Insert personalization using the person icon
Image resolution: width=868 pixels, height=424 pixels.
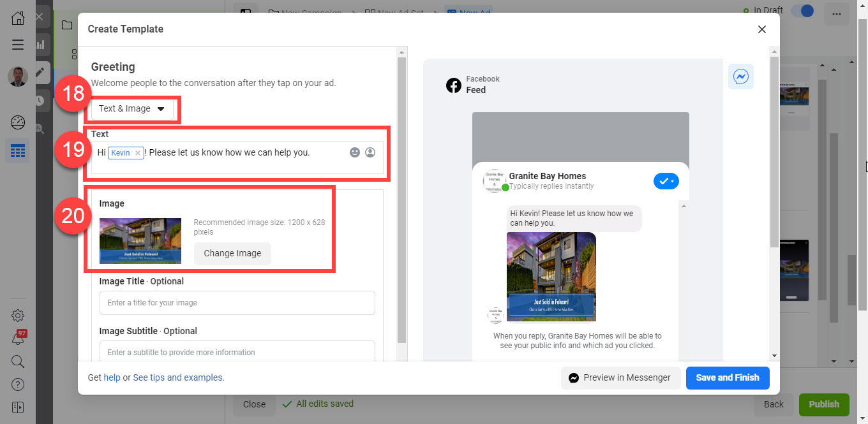pyautogui.click(x=370, y=152)
